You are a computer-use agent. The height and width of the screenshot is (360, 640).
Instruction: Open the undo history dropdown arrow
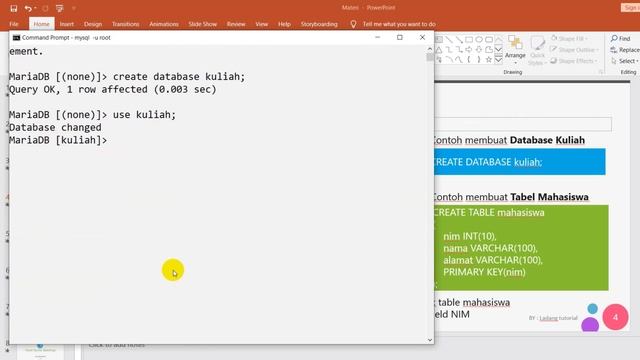(36, 8)
